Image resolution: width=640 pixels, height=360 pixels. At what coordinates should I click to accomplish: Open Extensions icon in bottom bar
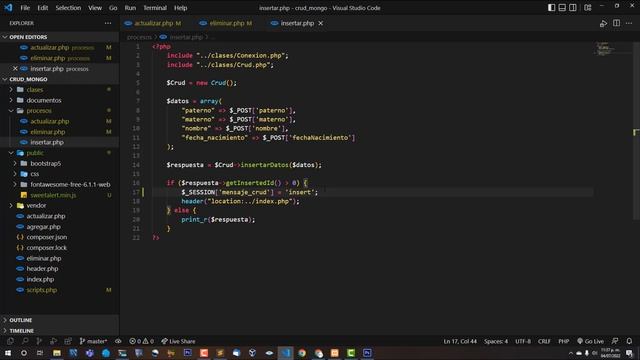tap(68, 341)
